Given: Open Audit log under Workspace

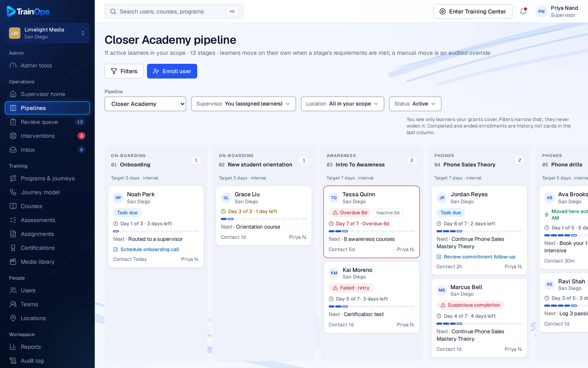Looking at the screenshot, I should point(47,361).
